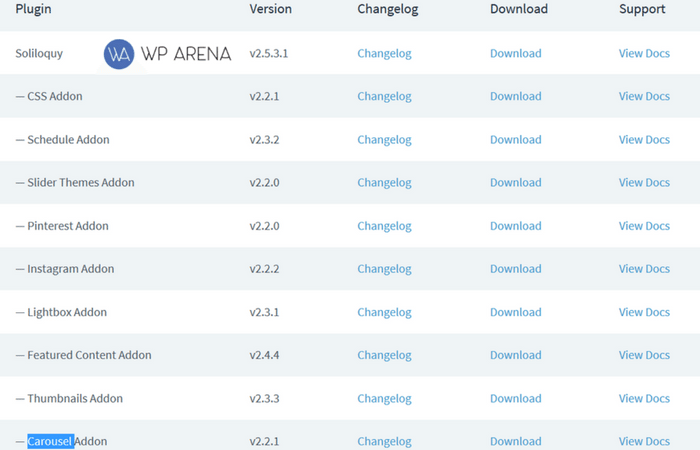Download the Pinterest Addon
700x450 pixels.
tap(516, 226)
